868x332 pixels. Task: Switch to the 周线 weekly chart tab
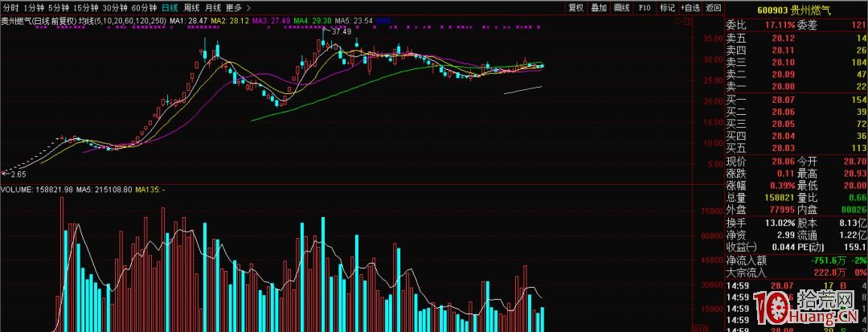tap(191, 8)
